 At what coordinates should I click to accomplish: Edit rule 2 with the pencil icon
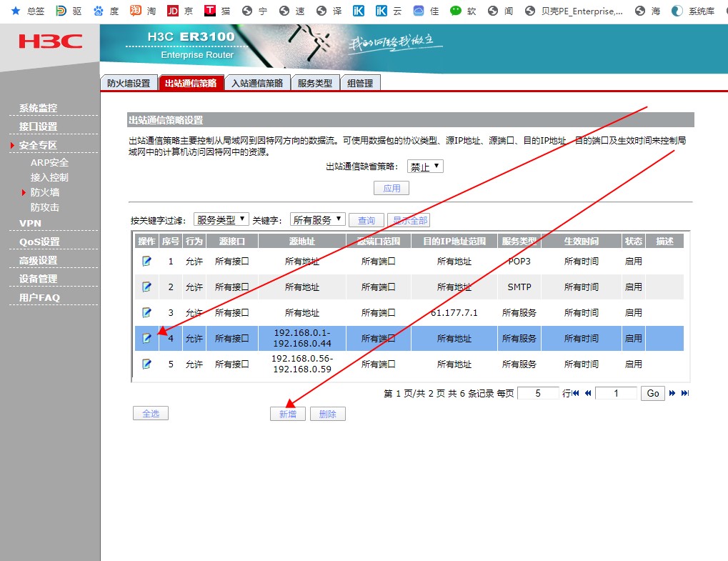click(146, 287)
